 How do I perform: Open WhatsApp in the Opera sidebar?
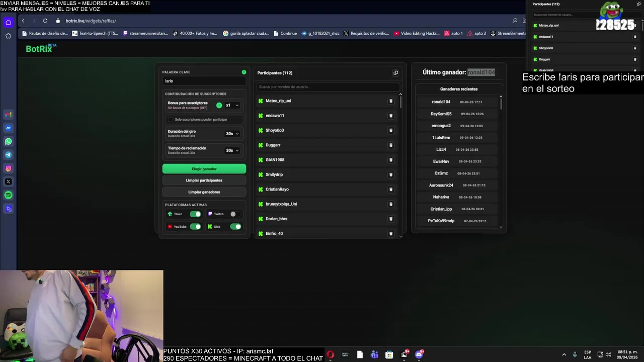click(x=8, y=141)
